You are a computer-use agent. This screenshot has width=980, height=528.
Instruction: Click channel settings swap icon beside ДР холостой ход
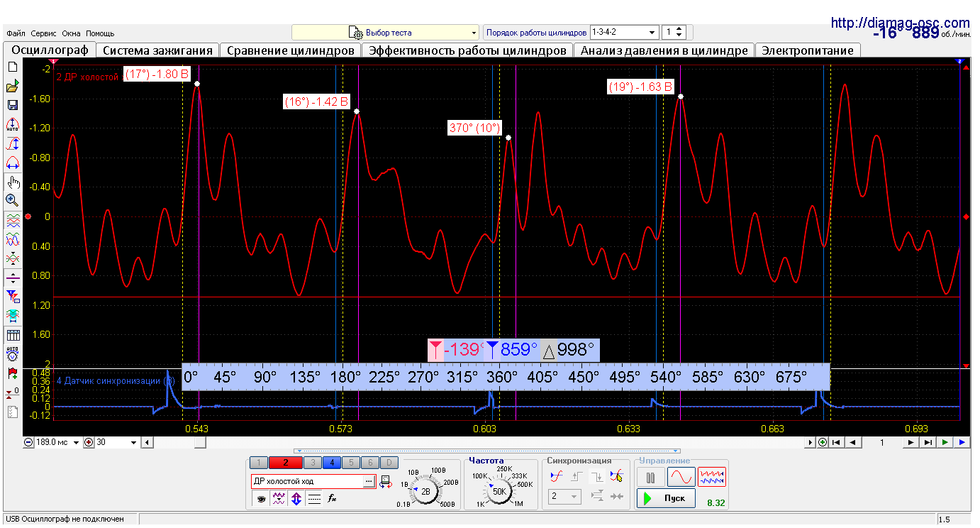(386, 481)
